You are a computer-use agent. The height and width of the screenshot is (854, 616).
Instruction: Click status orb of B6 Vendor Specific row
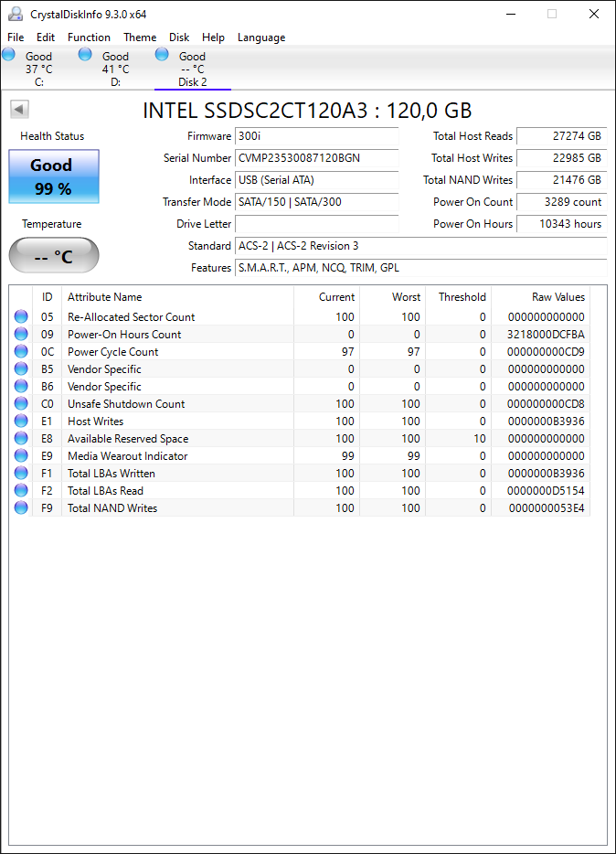(21, 386)
